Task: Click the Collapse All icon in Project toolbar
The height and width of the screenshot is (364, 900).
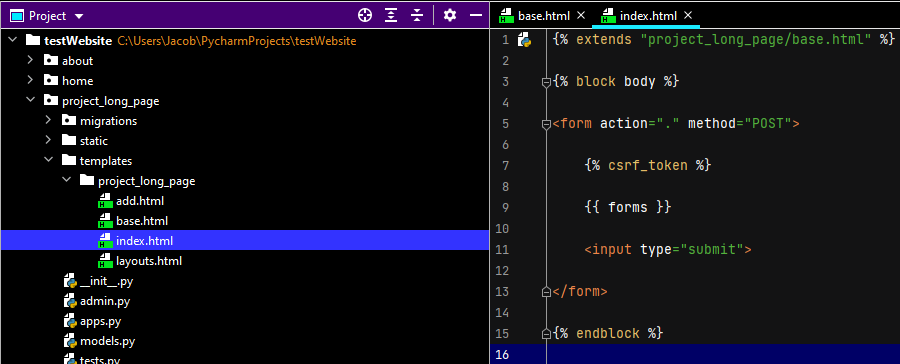Action: [417, 16]
